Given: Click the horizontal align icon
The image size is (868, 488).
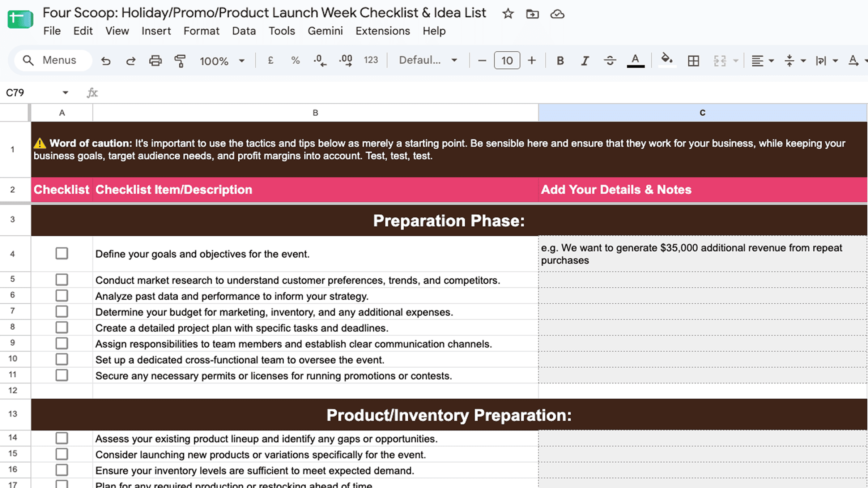Looking at the screenshot, I should 757,61.
